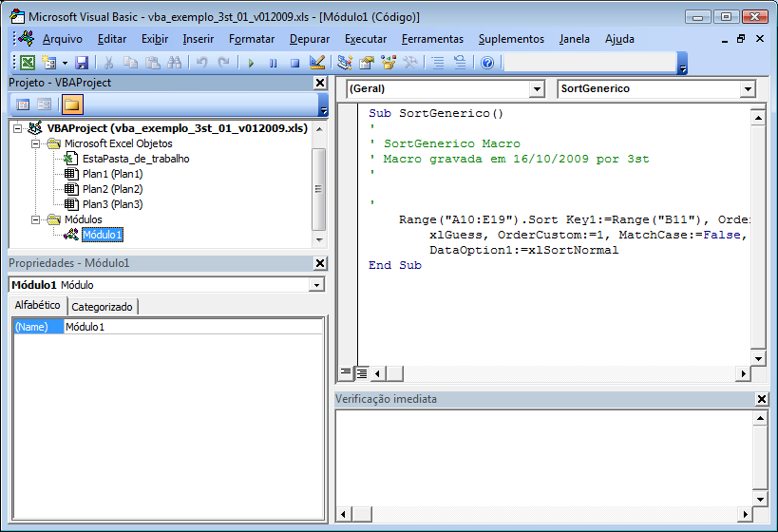Open the Project Explorer icon
The height and width of the screenshot is (532, 778).
(344, 63)
